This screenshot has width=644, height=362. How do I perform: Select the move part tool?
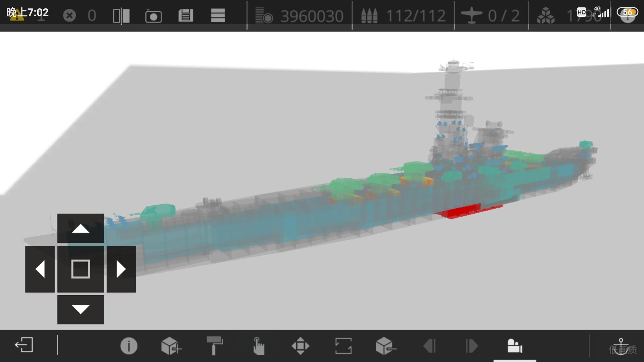tap(301, 346)
